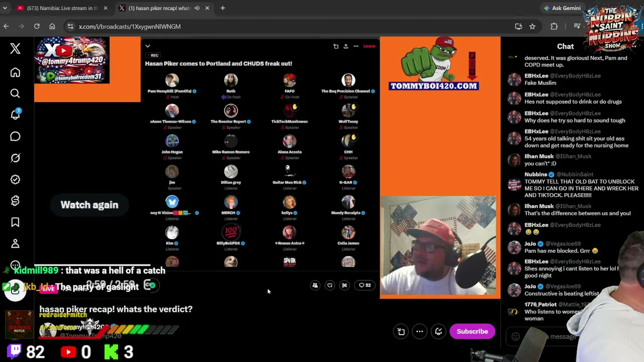Open the browser home page button
This screenshot has width=644, height=362.
[x=52, y=26]
